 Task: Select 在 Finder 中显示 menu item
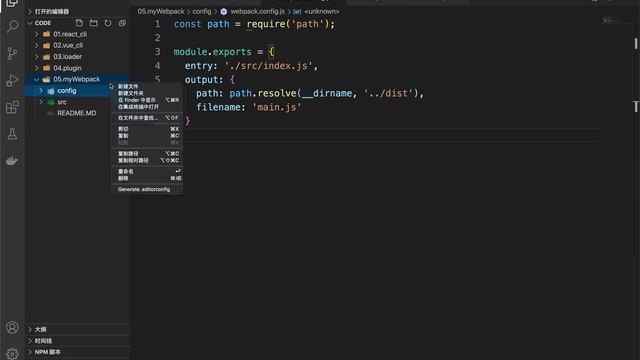click(147, 100)
